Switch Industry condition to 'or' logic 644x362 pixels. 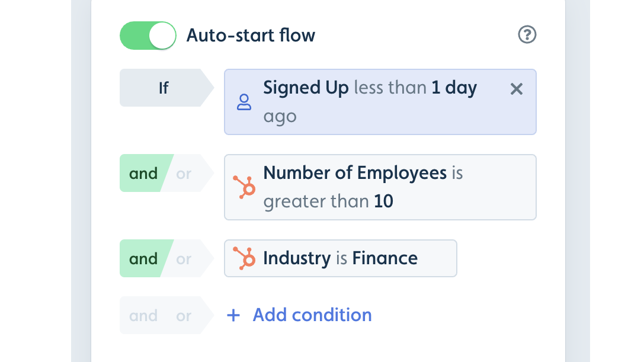coord(183,258)
